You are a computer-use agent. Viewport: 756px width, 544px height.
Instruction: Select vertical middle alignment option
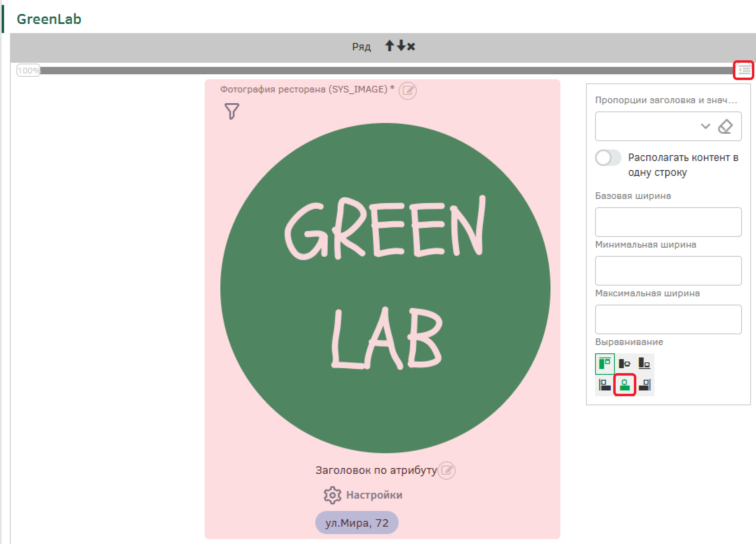tap(625, 364)
